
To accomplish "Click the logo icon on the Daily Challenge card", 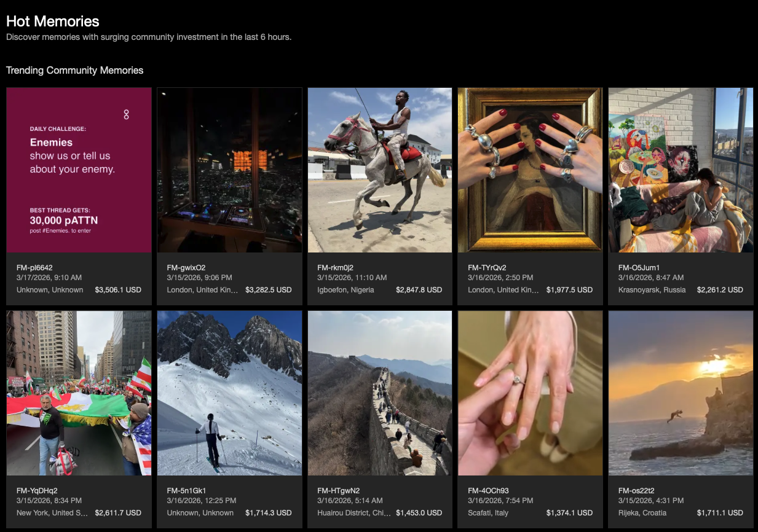I will (x=127, y=114).
